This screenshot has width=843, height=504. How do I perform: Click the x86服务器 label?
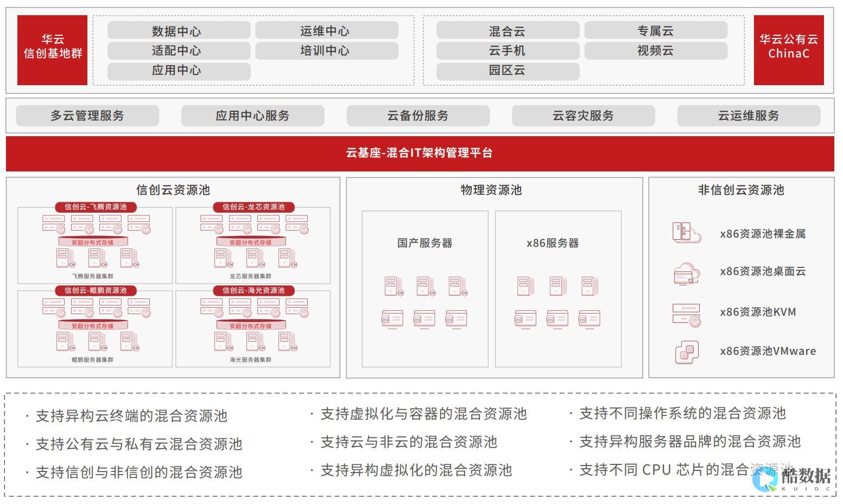(x=553, y=243)
